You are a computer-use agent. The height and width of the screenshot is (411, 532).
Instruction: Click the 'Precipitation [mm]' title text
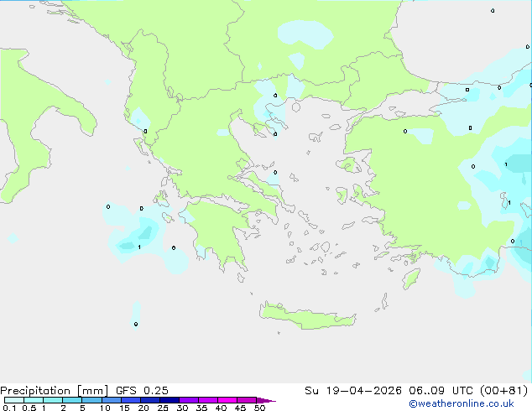click(x=54, y=391)
